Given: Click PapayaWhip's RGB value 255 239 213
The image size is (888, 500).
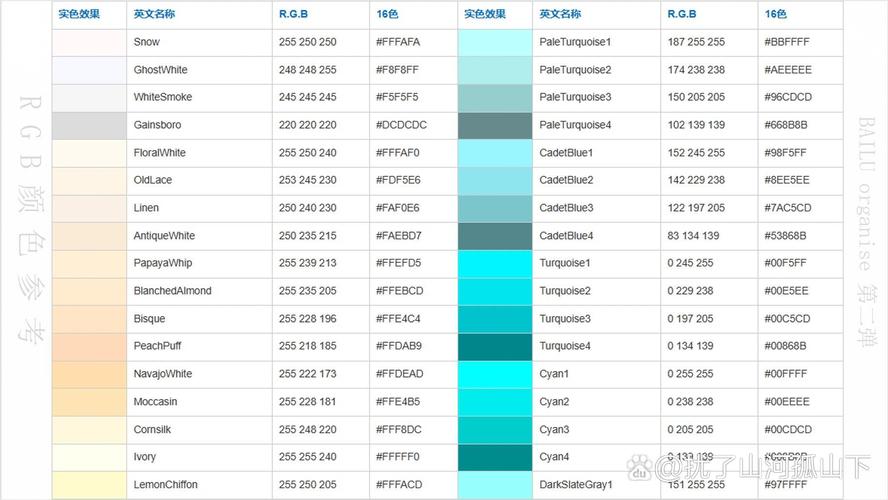Looking at the screenshot, I should (x=308, y=263).
